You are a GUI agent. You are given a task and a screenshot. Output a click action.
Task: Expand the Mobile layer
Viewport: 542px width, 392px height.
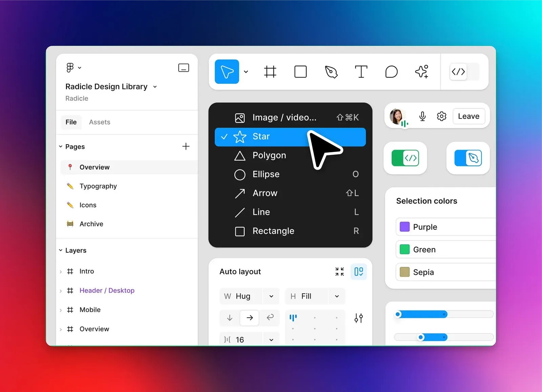coord(61,310)
